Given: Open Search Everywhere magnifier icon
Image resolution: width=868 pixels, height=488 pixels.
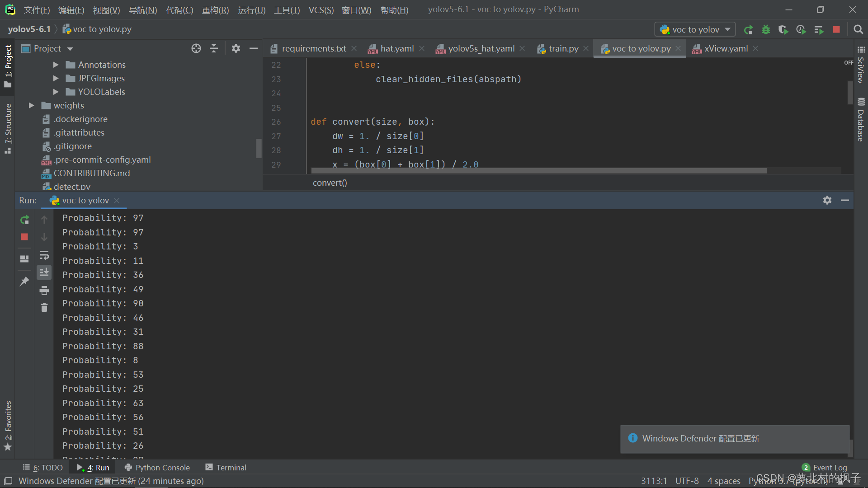Looking at the screenshot, I should [858, 30].
